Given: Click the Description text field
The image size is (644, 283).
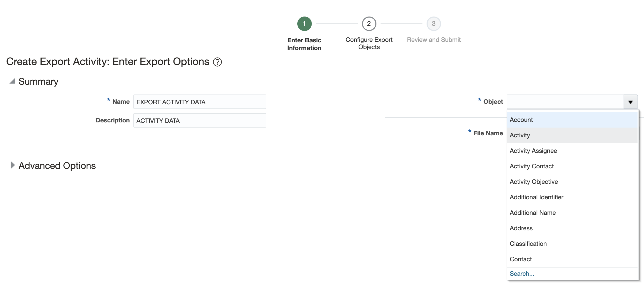Looking at the screenshot, I should (x=200, y=121).
